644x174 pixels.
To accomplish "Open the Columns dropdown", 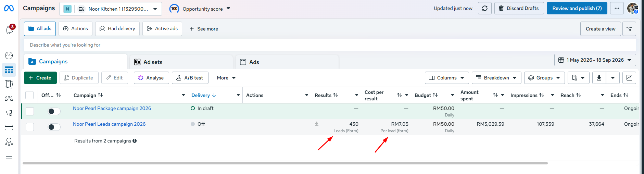I will click(x=447, y=78).
